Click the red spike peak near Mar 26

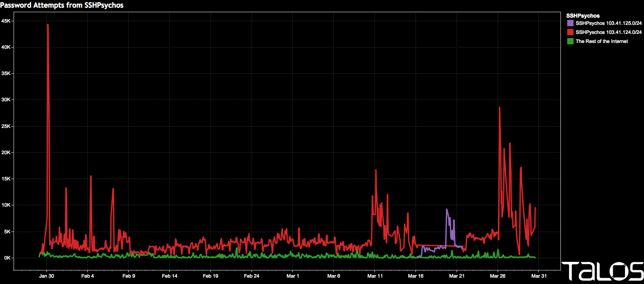pos(499,108)
